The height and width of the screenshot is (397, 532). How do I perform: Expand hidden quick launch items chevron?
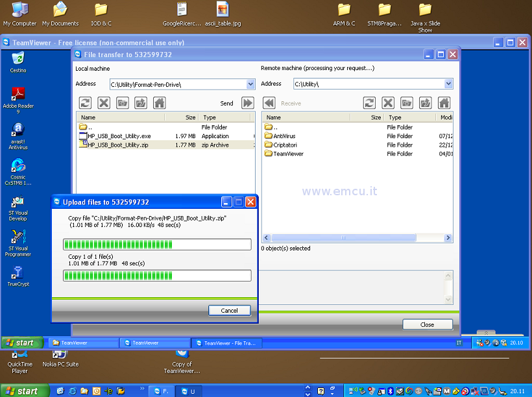(x=142, y=388)
